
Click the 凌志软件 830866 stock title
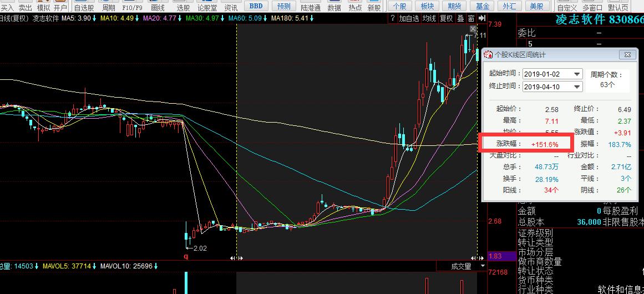point(600,19)
